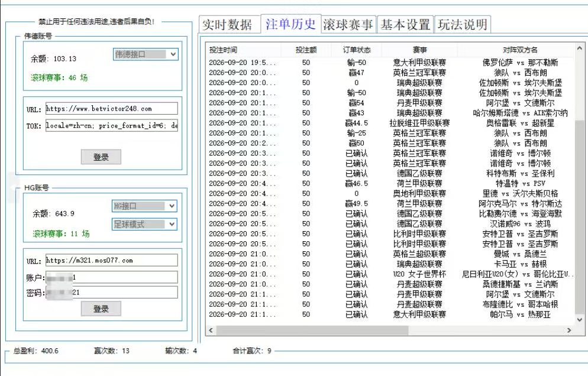This screenshot has height=376, width=588.
Task: Click the bet list vertical scrollbar thumb
Action: pos(579,217)
